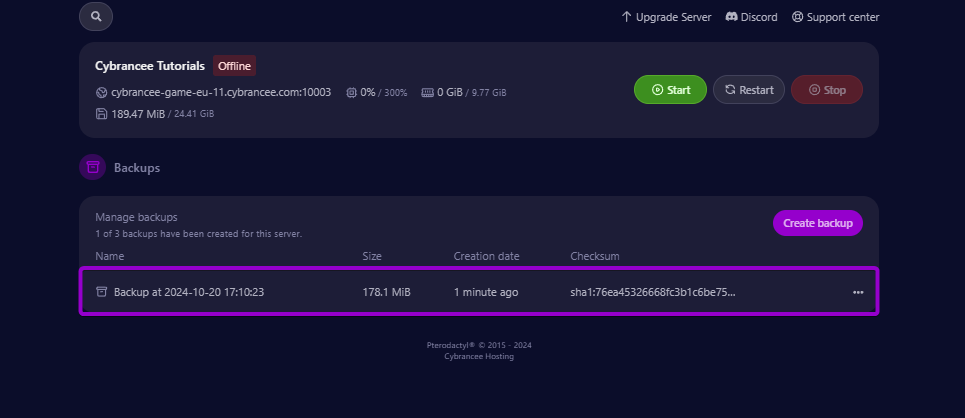Click the '1 minute ago' creation date
This screenshot has width=965, height=418.
point(486,292)
